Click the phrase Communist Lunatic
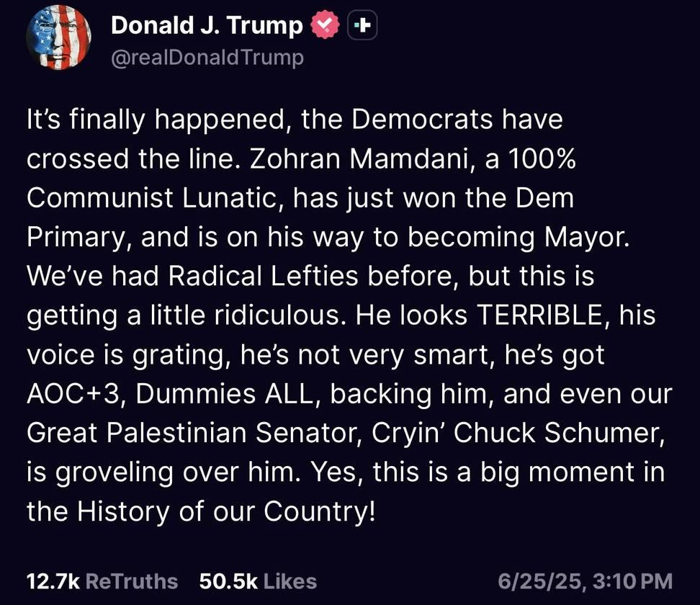700x605 pixels. tap(152, 198)
